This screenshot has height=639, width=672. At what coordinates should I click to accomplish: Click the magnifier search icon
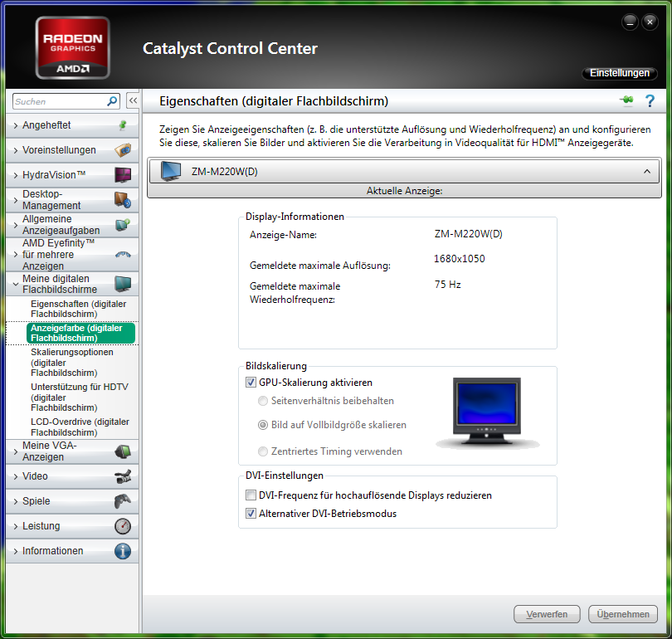[x=112, y=101]
